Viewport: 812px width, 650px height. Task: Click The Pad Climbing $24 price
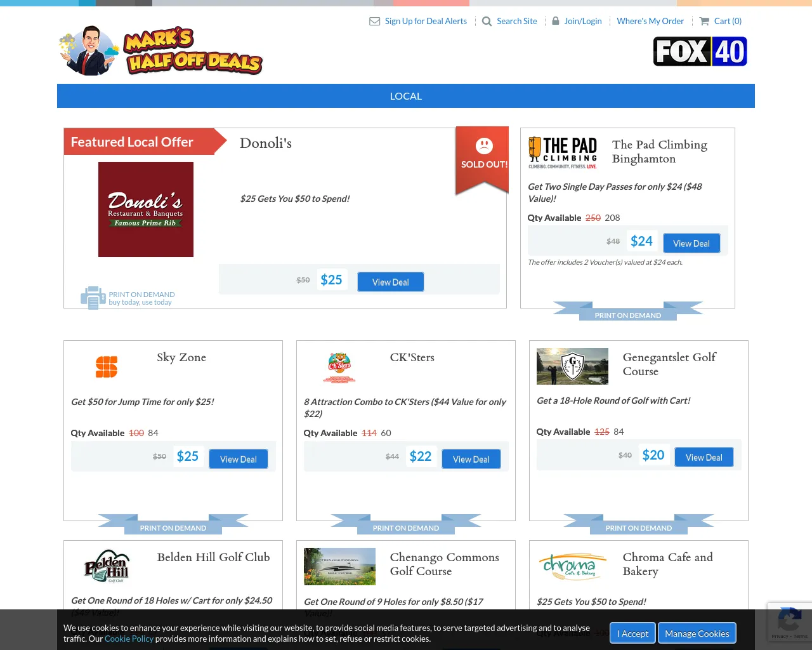pos(641,241)
